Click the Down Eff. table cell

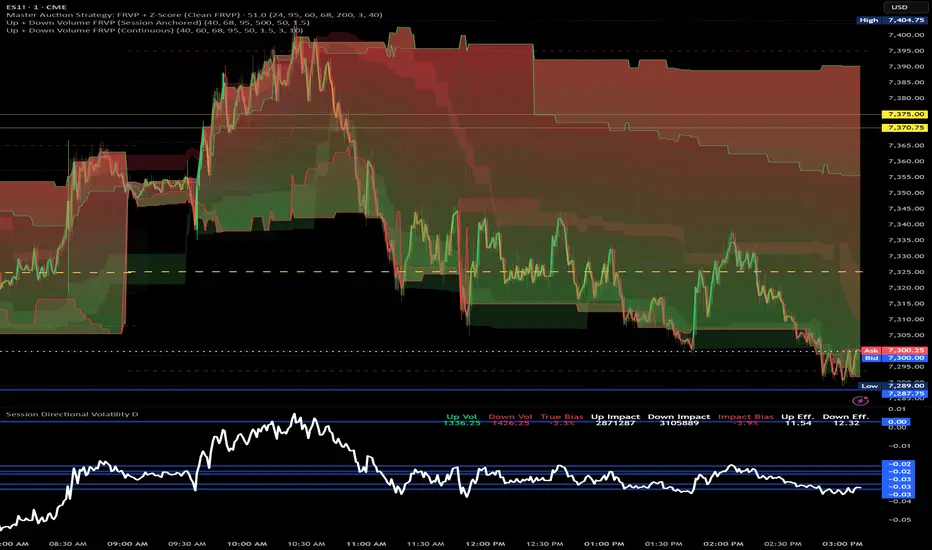point(845,420)
